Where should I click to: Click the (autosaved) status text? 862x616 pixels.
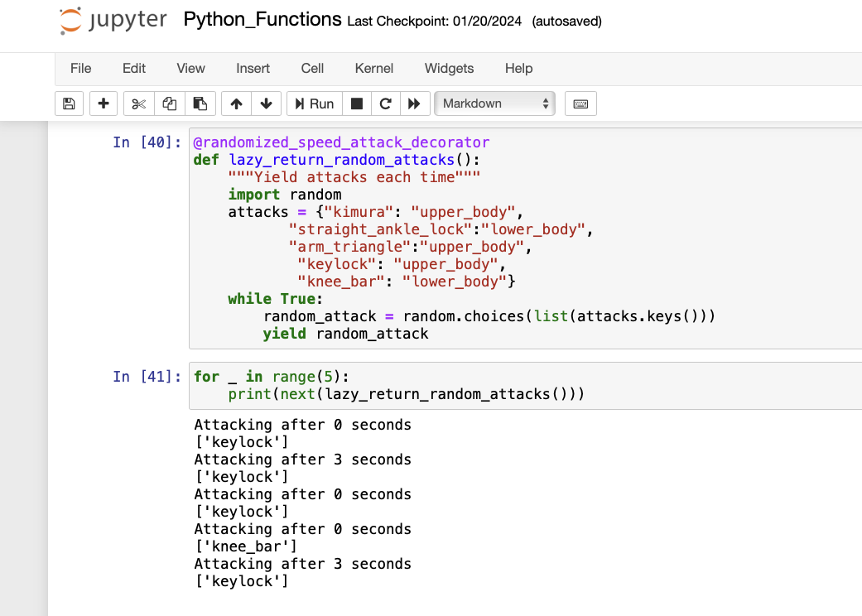coord(566,22)
